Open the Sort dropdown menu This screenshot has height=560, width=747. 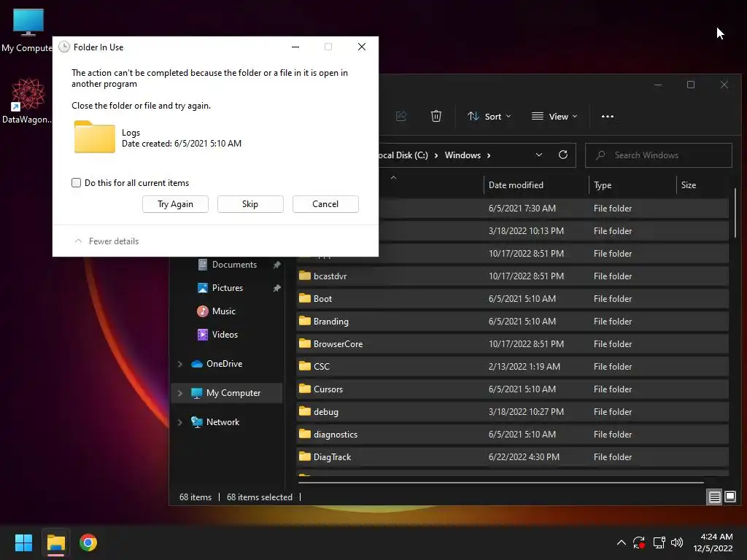[x=489, y=116]
